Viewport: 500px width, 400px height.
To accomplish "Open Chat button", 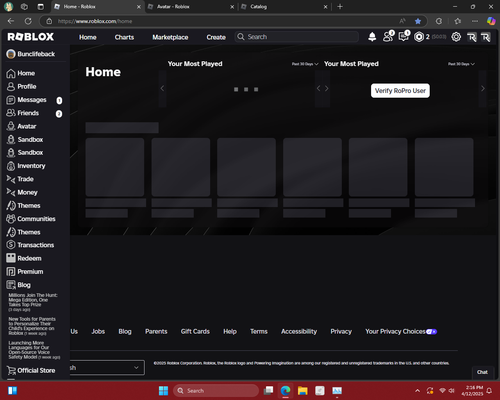I will pyautogui.click(x=482, y=372).
